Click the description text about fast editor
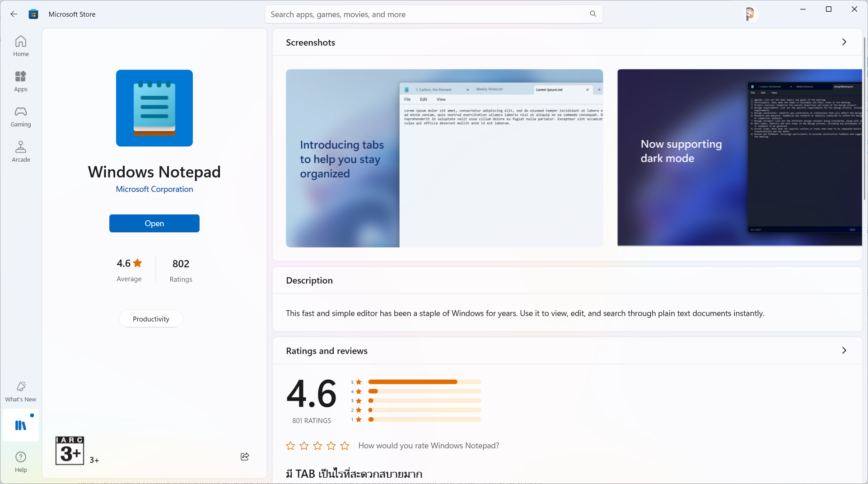Viewport: 868px width, 484px height. (x=525, y=313)
